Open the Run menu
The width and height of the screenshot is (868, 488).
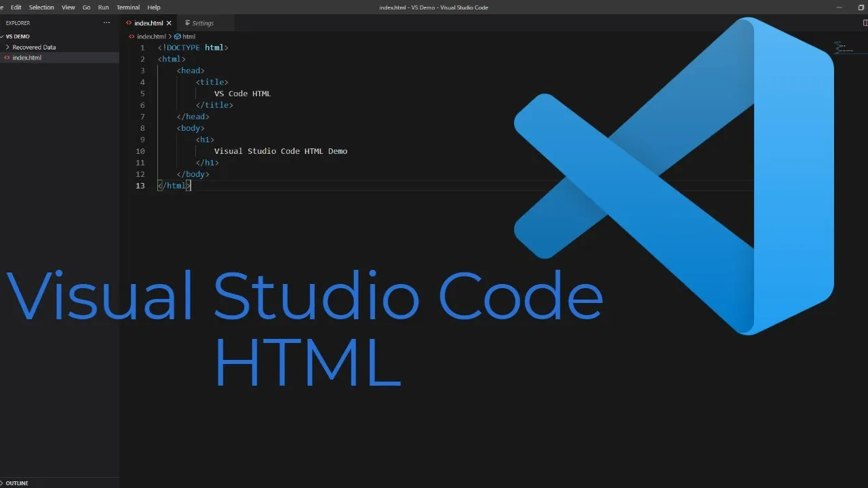pos(103,7)
